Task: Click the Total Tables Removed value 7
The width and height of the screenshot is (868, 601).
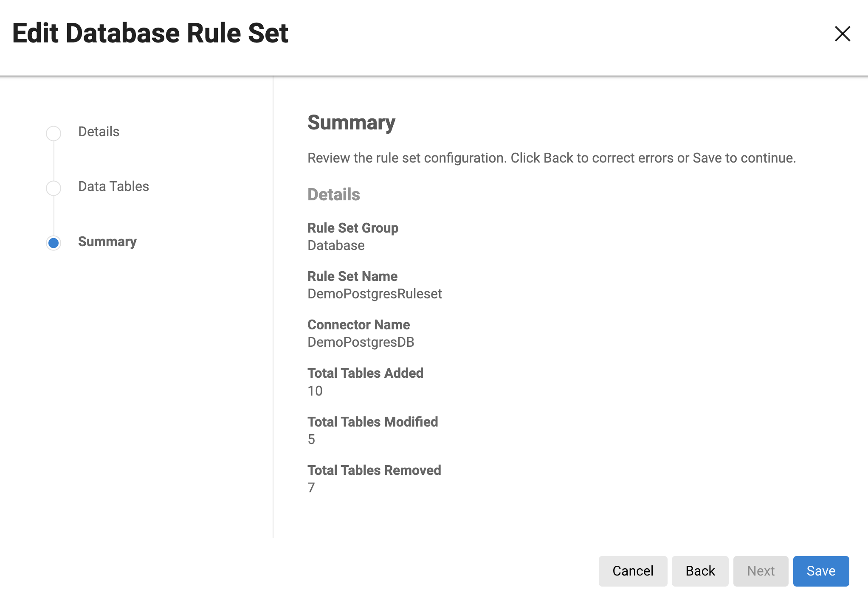Action: point(311,488)
